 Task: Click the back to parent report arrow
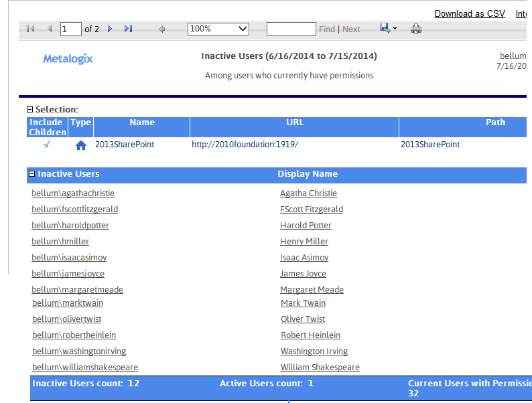[162, 29]
